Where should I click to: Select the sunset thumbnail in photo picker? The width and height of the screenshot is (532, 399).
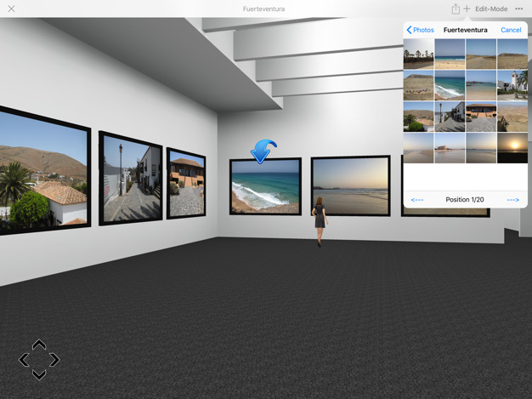(512, 147)
